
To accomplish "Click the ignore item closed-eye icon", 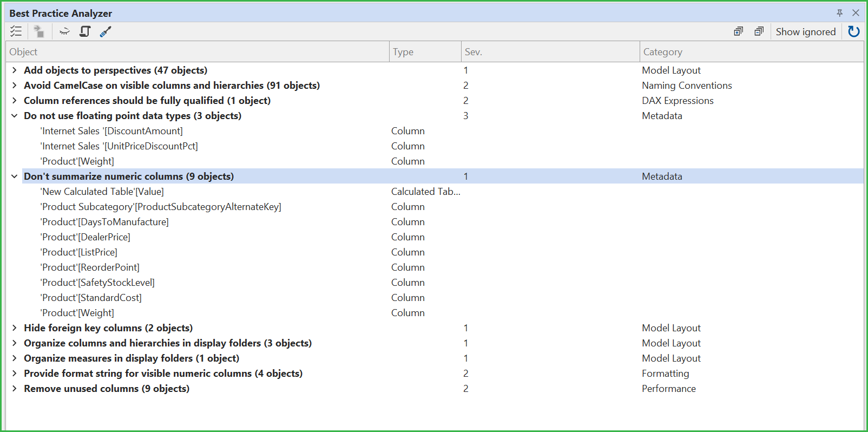I will point(64,31).
